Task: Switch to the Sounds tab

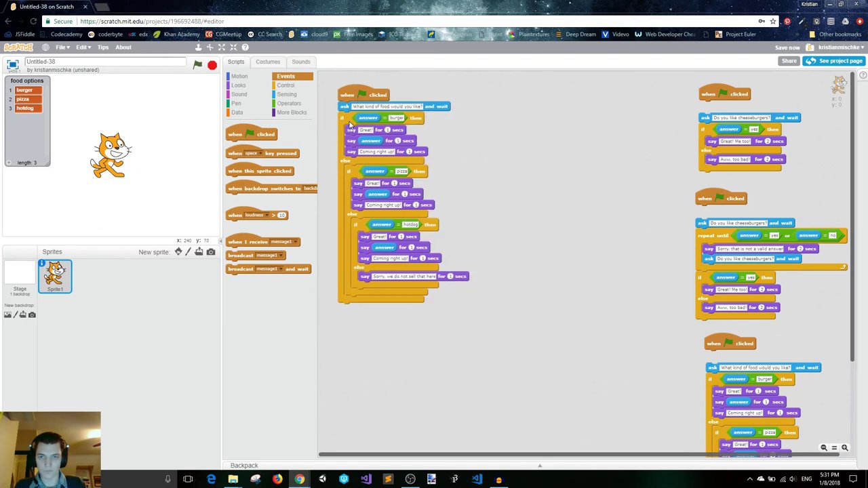Action: click(x=300, y=62)
